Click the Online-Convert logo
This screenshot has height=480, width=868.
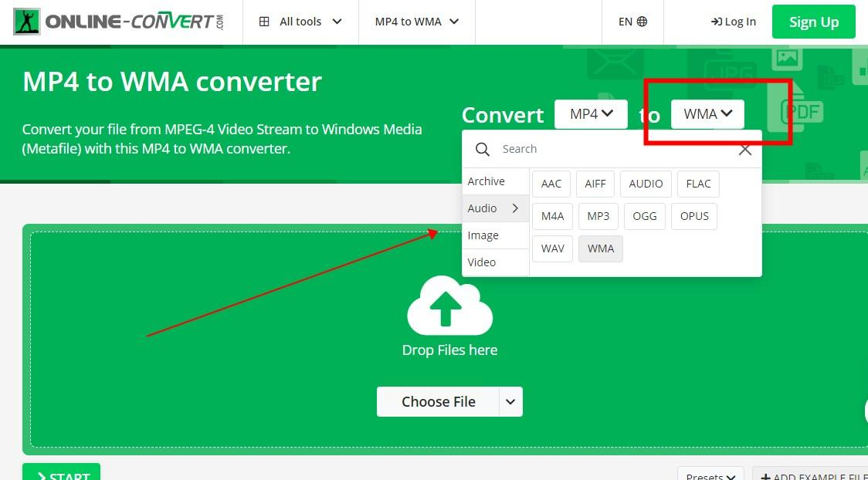tap(118, 22)
